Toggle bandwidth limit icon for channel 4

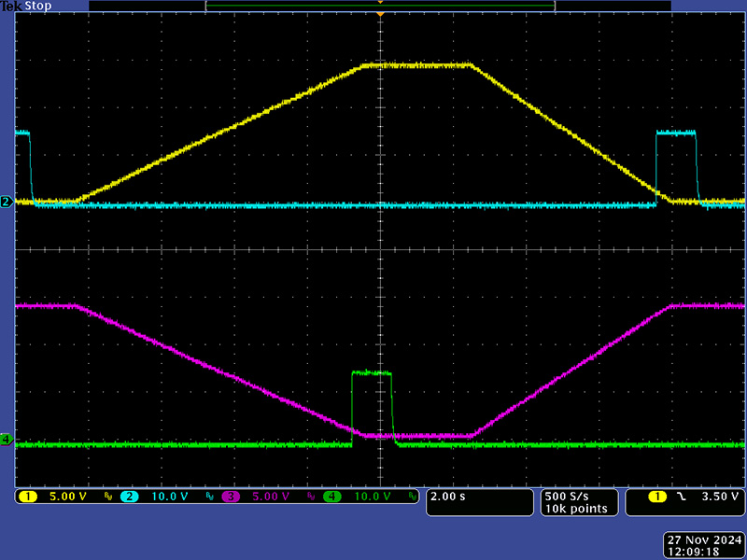(x=411, y=497)
